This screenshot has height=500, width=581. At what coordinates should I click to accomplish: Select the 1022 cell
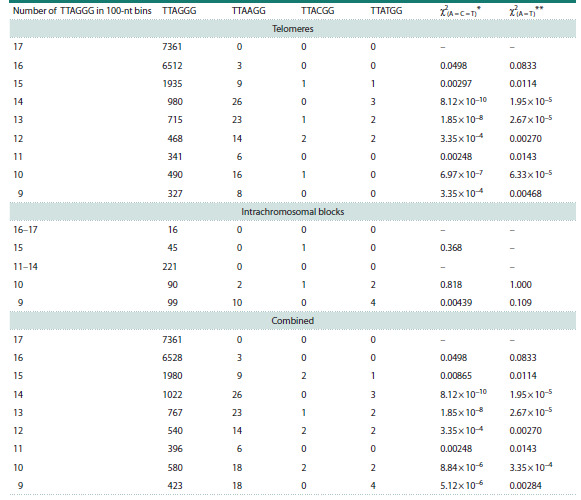tap(172, 394)
